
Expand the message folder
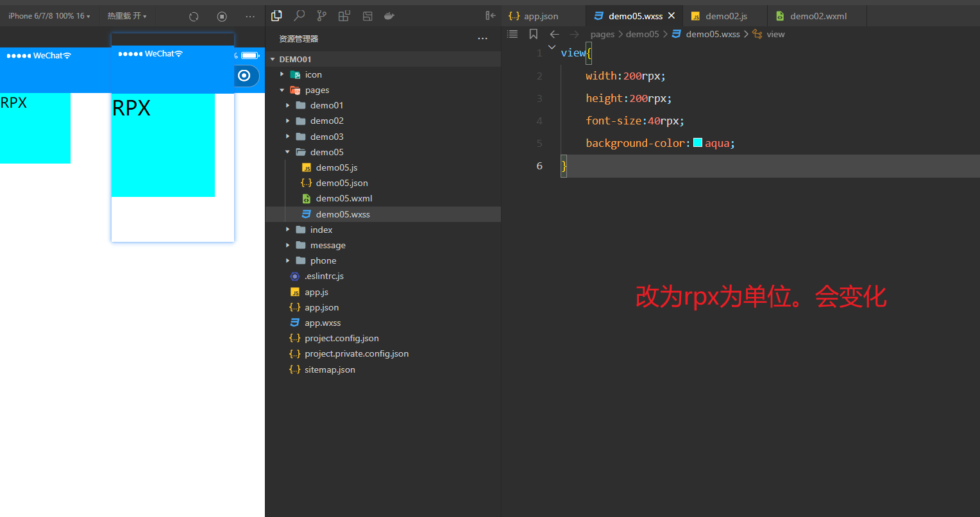288,245
